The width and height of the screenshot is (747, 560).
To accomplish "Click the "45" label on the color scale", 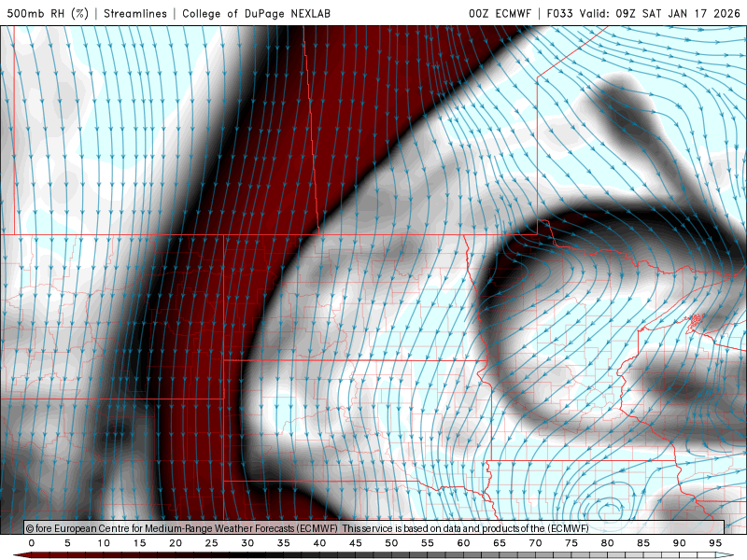I will [x=356, y=543].
